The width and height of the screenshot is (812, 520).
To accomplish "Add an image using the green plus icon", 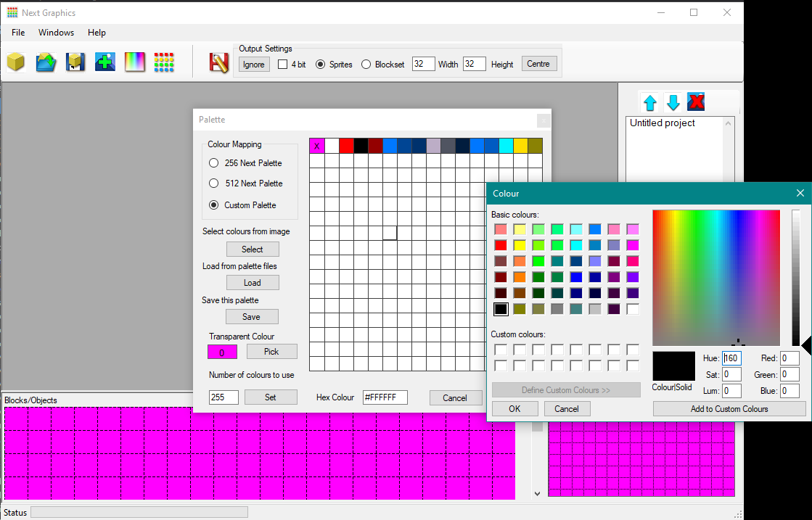I will pyautogui.click(x=105, y=62).
